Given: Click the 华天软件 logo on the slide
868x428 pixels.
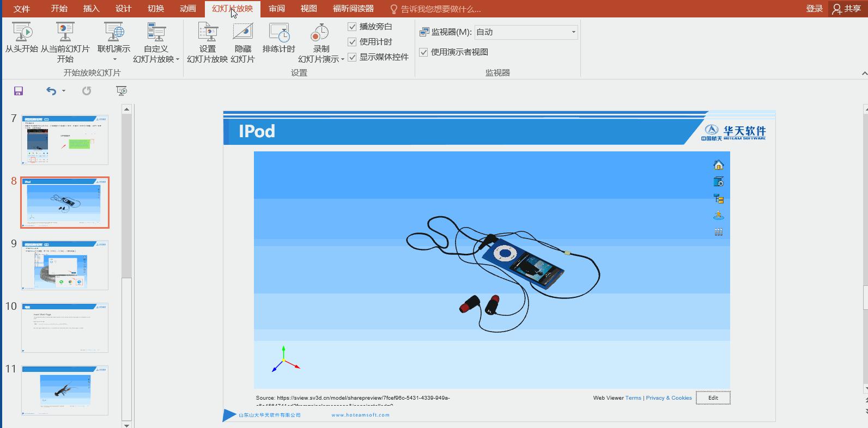Looking at the screenshot, I should tap(733, 132).
